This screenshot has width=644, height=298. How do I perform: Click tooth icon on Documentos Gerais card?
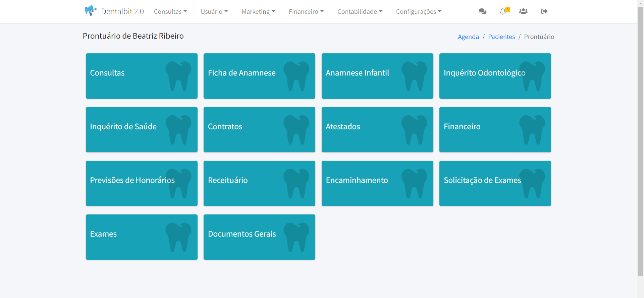296,237
